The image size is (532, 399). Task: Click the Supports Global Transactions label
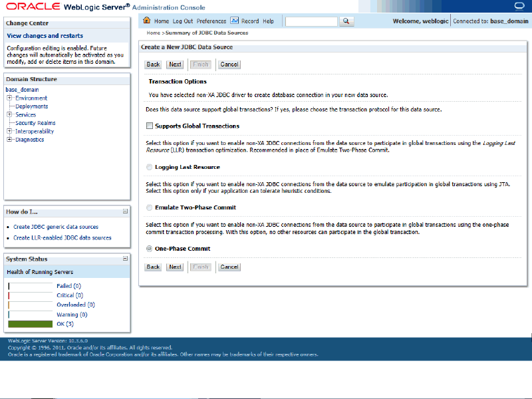click(x=197, y=126)
